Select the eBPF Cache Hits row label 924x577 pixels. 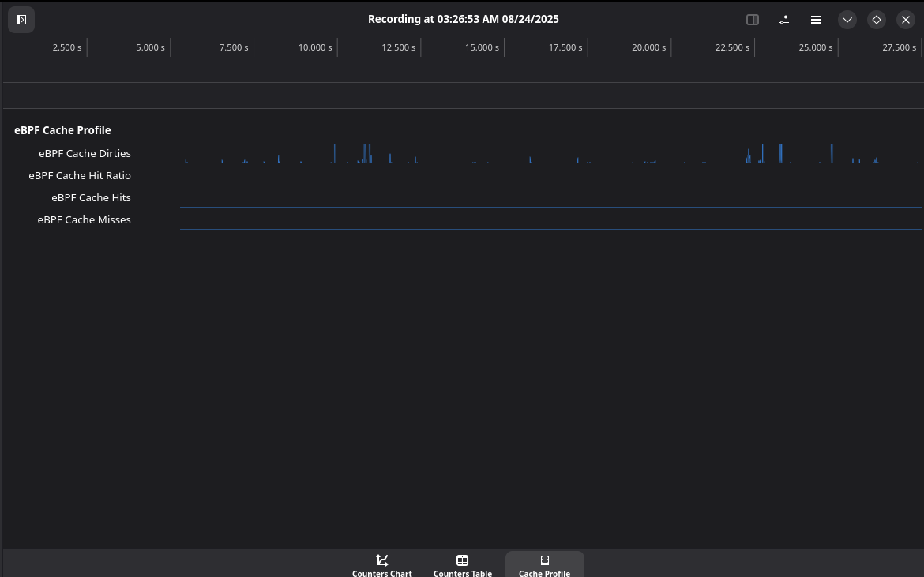click(x=92, y=198)
